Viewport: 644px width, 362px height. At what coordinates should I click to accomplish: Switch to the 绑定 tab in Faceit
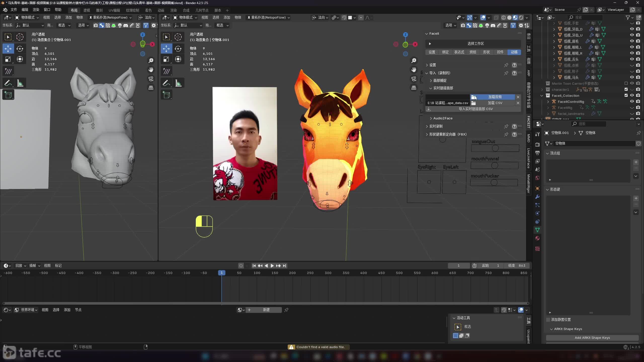[x=445, y=52]
